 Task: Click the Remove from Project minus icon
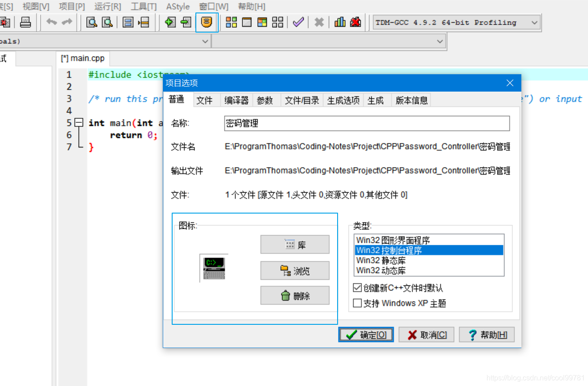tap(186, 22)
